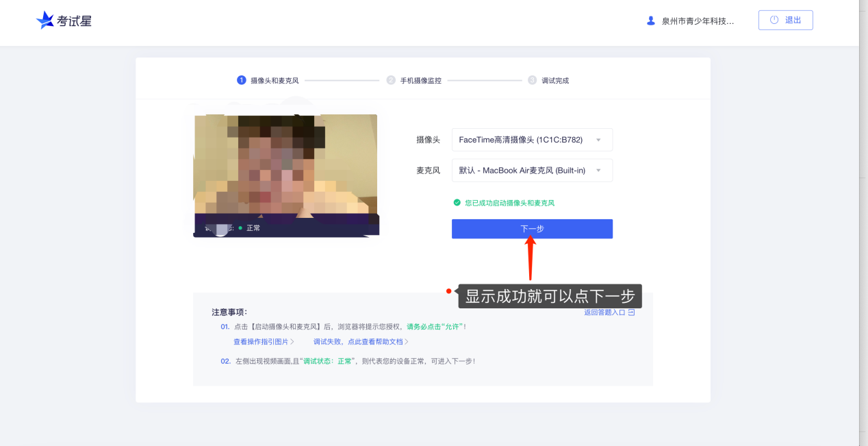Click the arrow on microphone selector

point(598,171)
